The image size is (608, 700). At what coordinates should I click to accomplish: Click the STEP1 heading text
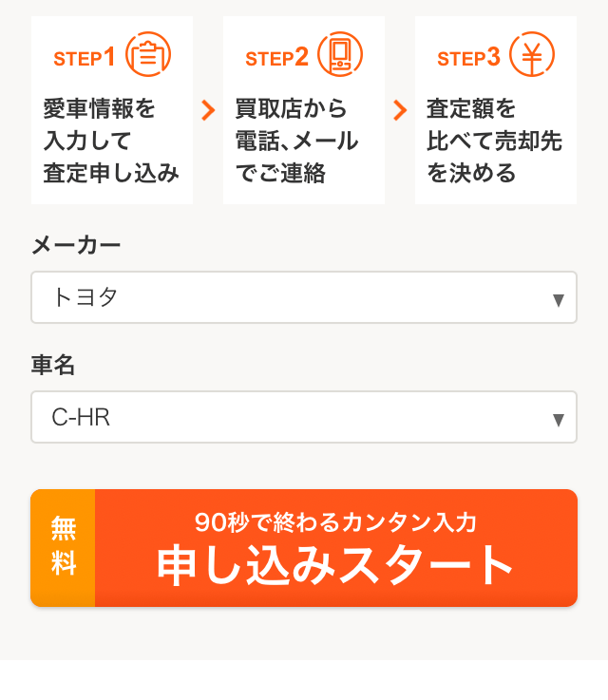pyautogui.click(x=84, y=58)
